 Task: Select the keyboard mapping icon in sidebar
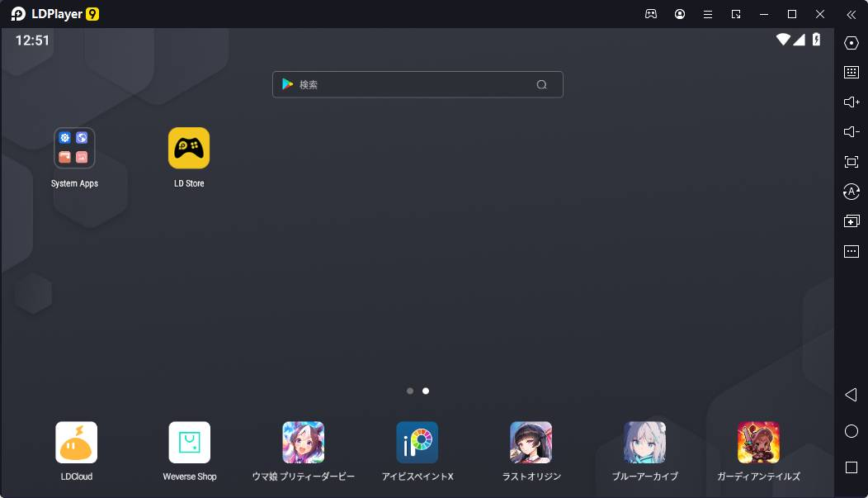851,72
